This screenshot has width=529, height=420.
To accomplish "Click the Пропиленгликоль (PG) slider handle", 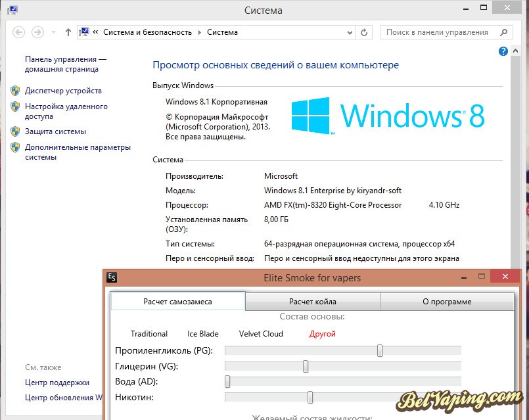I will 380,351.
